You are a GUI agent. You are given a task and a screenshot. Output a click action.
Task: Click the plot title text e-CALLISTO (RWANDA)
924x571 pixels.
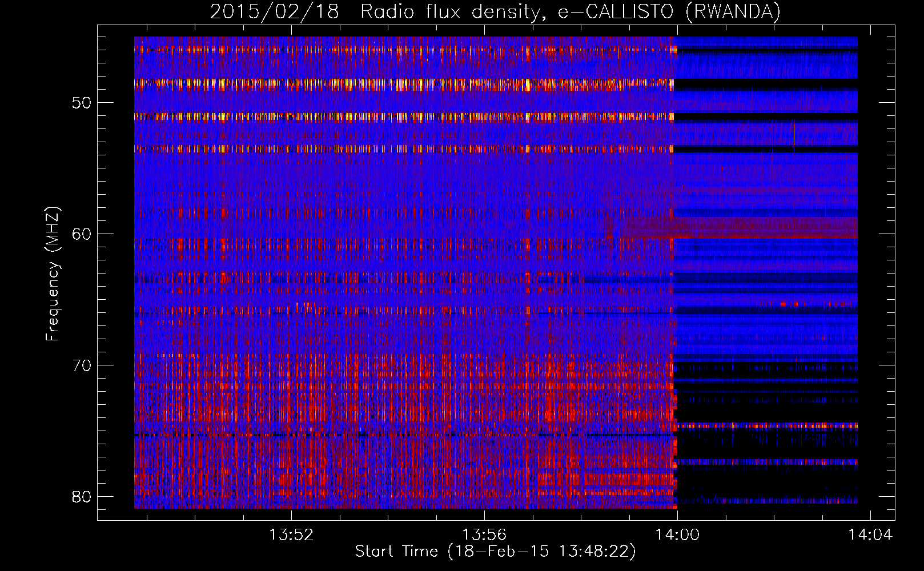(x=669, y=12)
